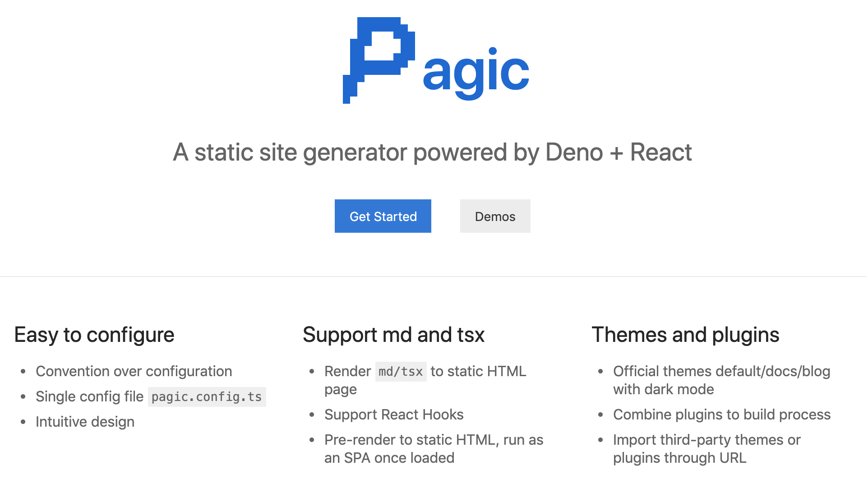This screenshot has width=868, height=479.
Task: Click 'Pre-render to static HTML' list item
Action: [x=433, y=449]
